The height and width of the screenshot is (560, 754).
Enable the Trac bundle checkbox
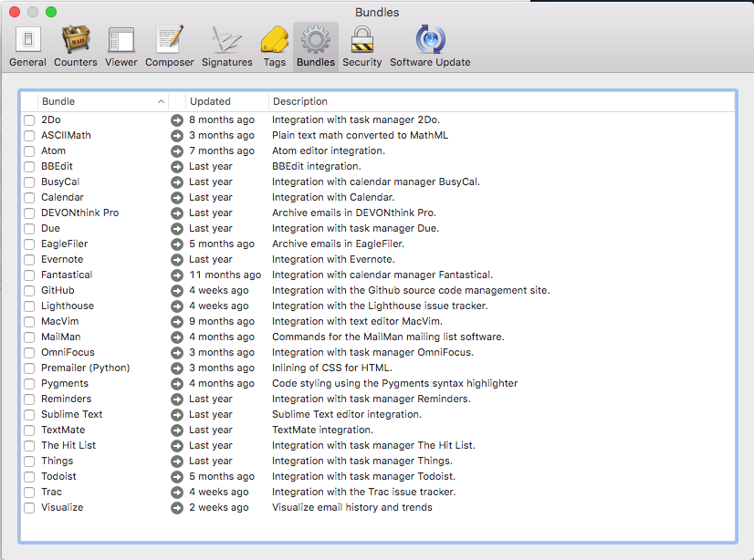pyautogui.click(x=29, y=493)
